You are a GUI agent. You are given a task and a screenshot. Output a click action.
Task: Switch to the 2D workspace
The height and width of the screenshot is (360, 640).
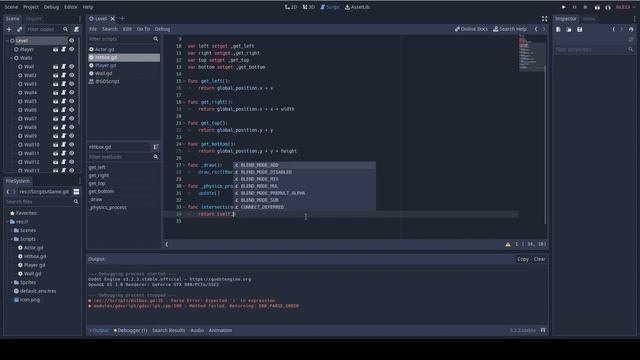click(291, 7)
